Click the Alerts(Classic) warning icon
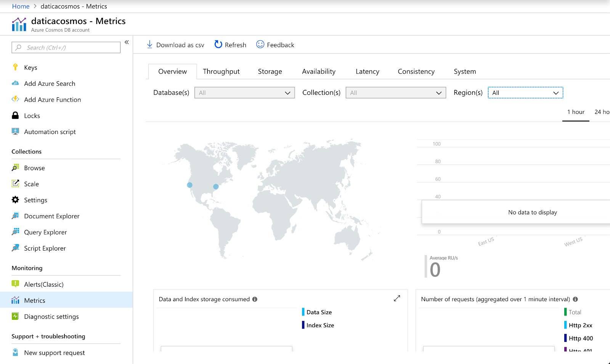 pos(15,284)
